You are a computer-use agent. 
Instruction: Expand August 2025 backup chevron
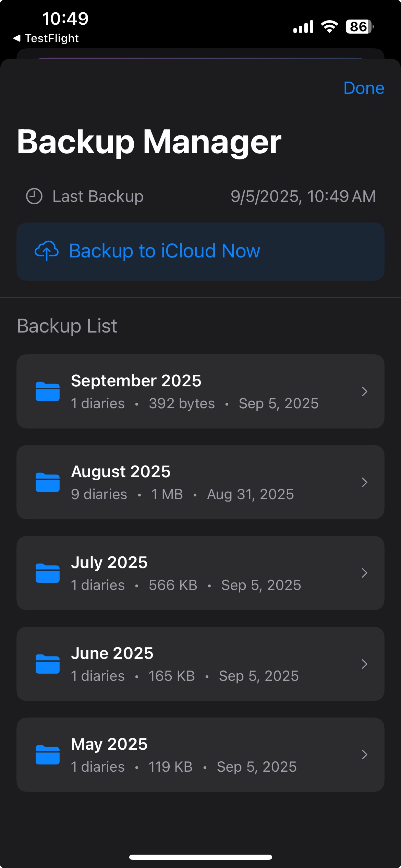(364, 482)
